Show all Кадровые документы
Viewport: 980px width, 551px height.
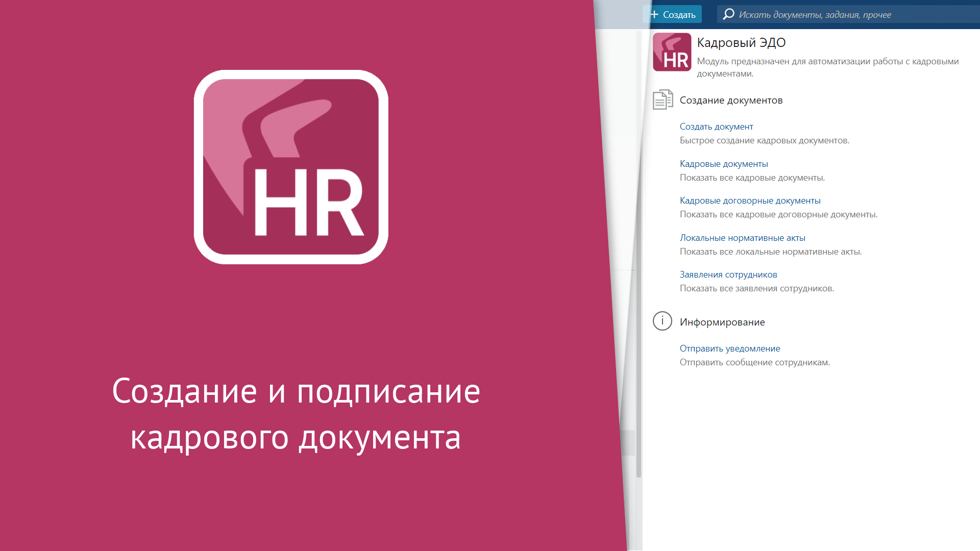723,164
